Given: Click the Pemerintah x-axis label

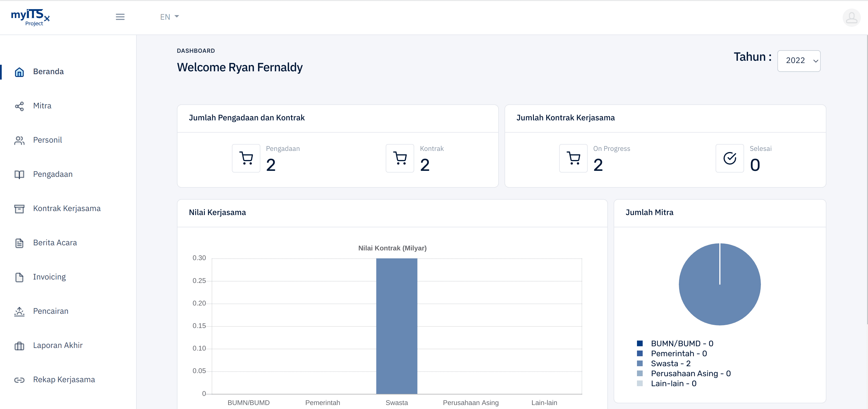Looking at the screenshot, I should click(322, 403).
